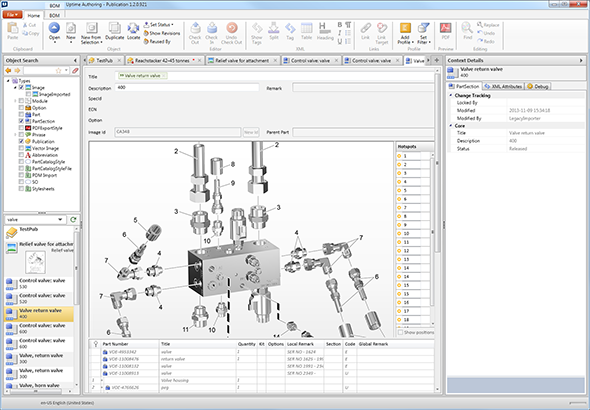Collapse the Object Search panel arrow

point(75,60)
